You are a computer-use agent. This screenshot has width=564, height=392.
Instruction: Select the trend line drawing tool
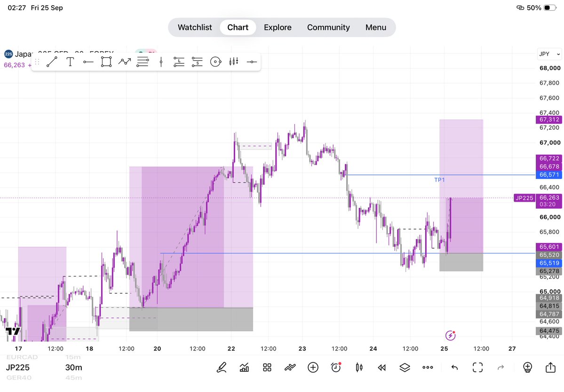point(52,62)
